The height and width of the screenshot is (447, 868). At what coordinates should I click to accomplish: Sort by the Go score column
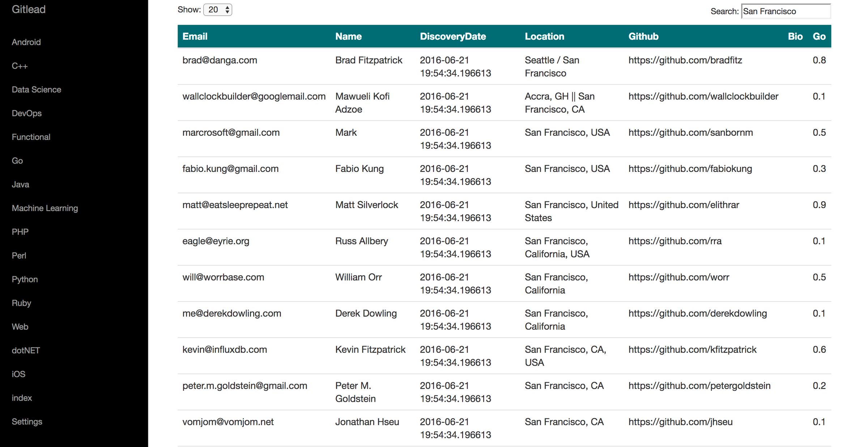pyautogui.click(x=819, y=36)
